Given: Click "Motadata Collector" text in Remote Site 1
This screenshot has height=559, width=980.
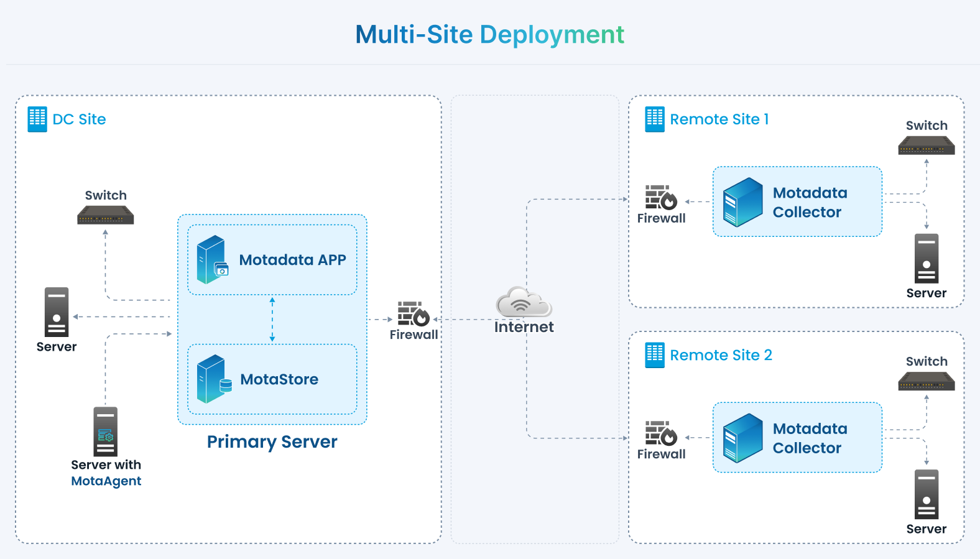Looking at the screenshot, I should click(x=810, y=203).
